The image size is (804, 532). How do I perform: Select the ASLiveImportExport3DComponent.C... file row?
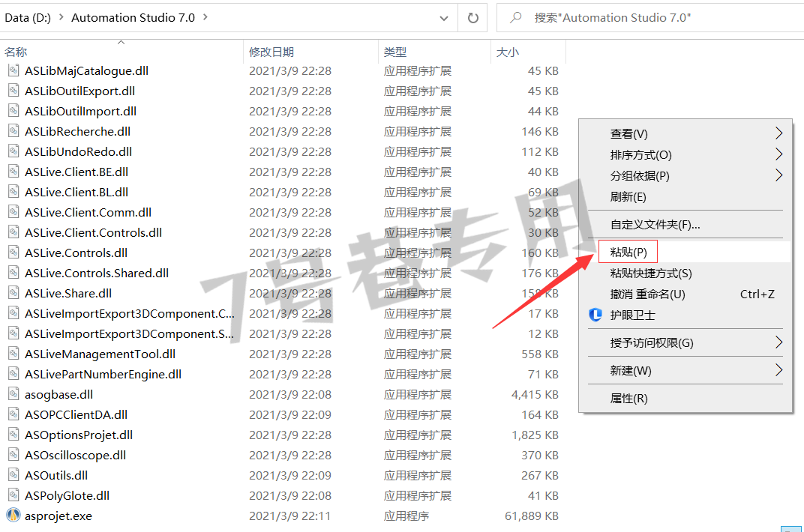tap(282, 313)
